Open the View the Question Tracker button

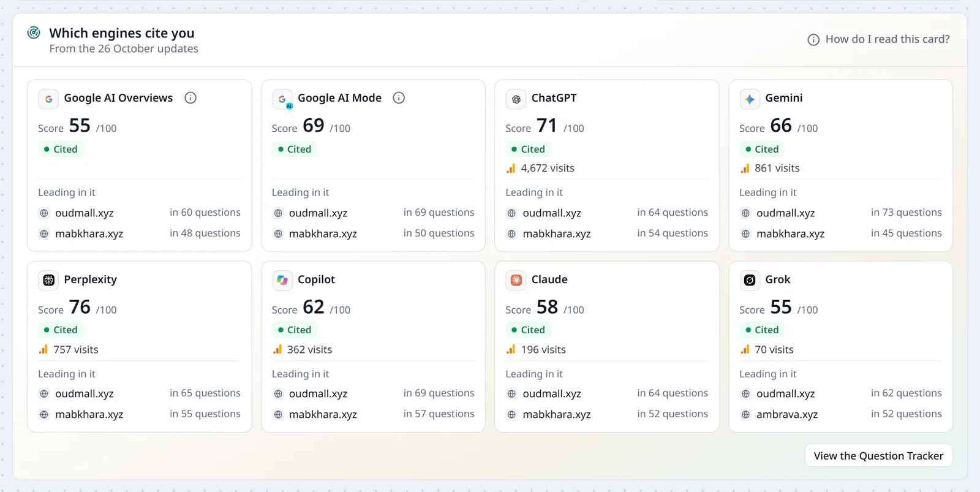tap(878, 456)
